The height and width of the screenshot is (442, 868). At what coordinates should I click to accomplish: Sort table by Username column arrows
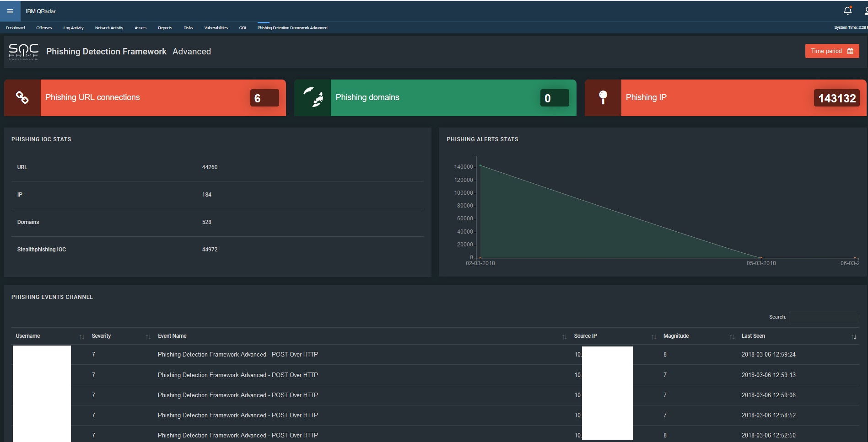coord(82,337)
